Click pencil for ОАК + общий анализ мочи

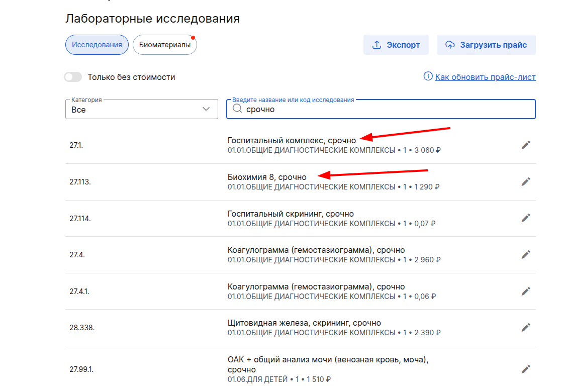[x=526, y=369]
